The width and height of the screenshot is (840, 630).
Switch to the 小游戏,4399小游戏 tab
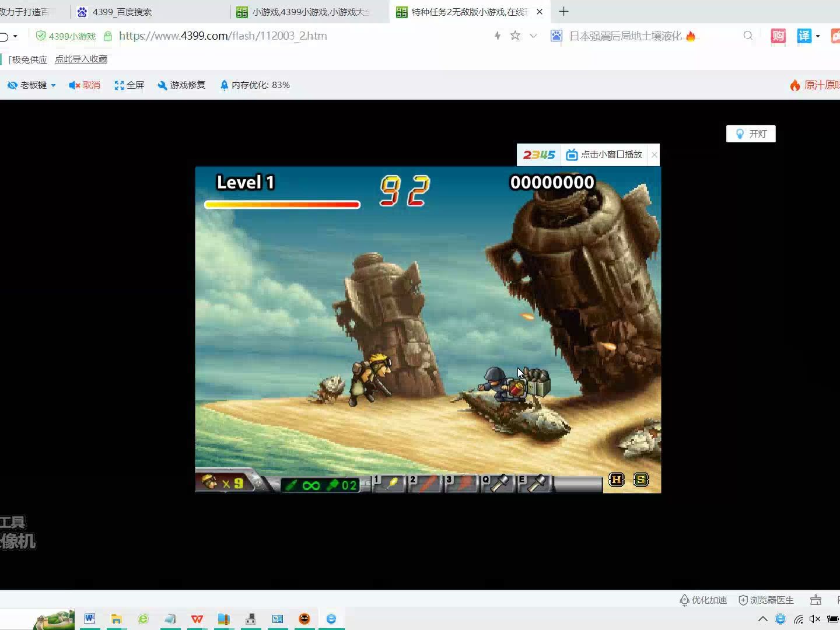310,12
